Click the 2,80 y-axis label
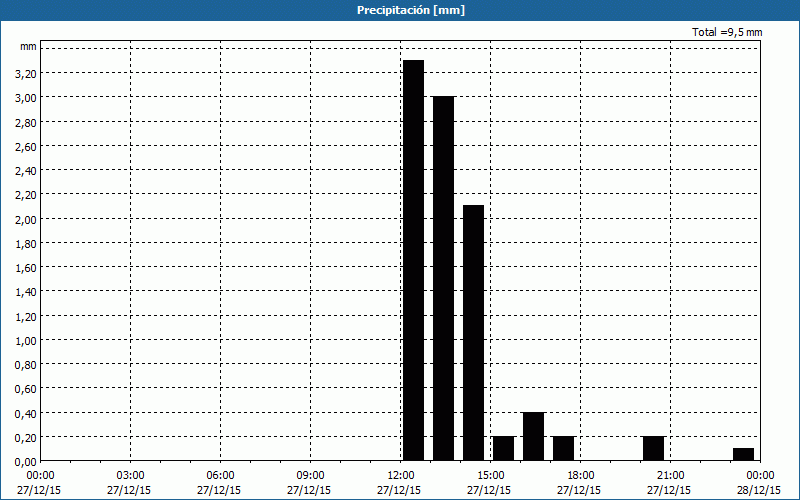800x500 pixels. (x=26, y=122)
